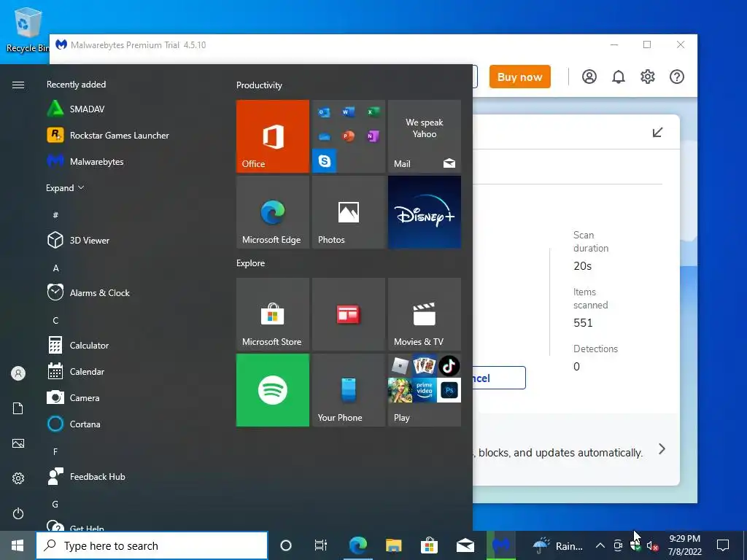
Task: Jump to letter A in app list
Action: pyautogui.click(x=55, y=268)
